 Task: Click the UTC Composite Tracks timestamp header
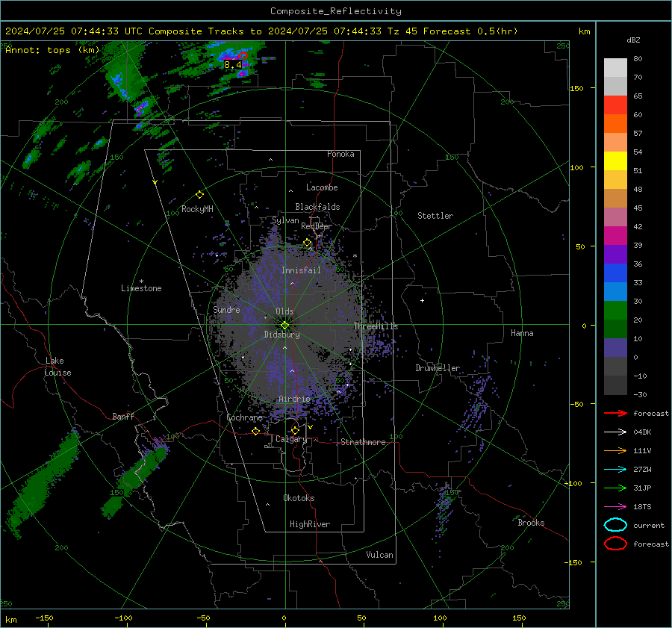point(261,31)
